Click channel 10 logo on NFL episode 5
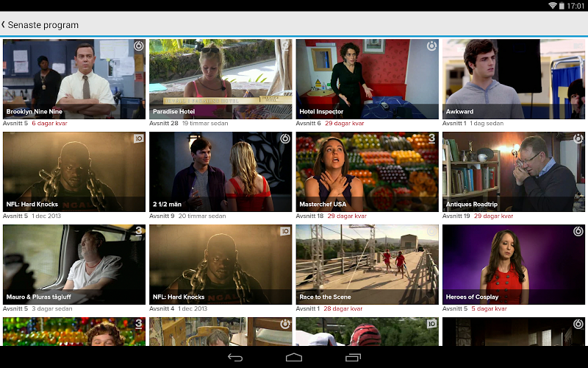Viewport: 588px width, 368px height. (x=139, y=138)
